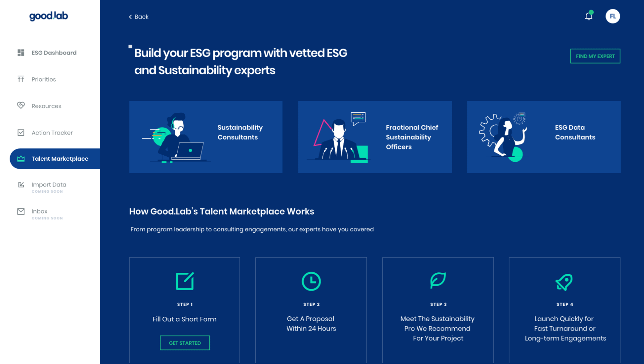The height and width of the screenshot is (364, 644).
Task: Click the STEP 1 label
Action: tap(185, 304)
